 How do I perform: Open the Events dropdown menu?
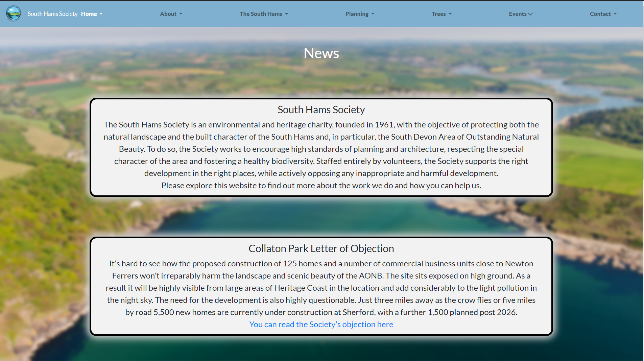(521, 14)
